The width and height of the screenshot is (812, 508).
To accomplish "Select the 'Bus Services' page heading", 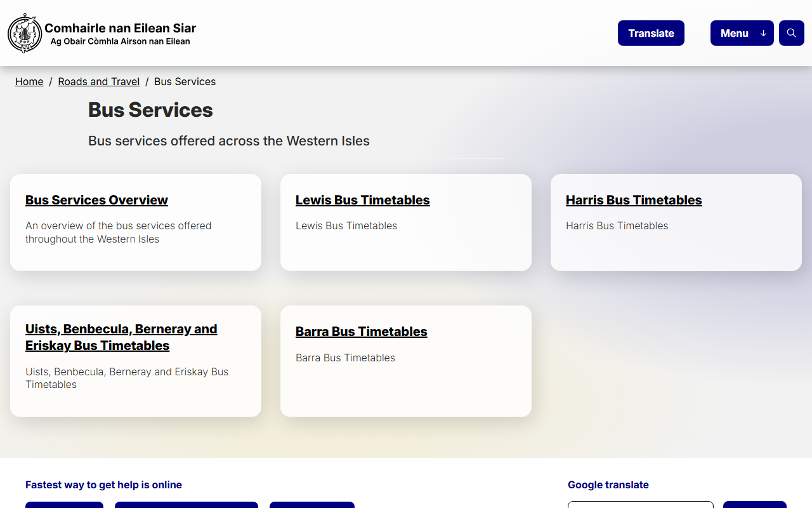I will (x=150, y=110).
